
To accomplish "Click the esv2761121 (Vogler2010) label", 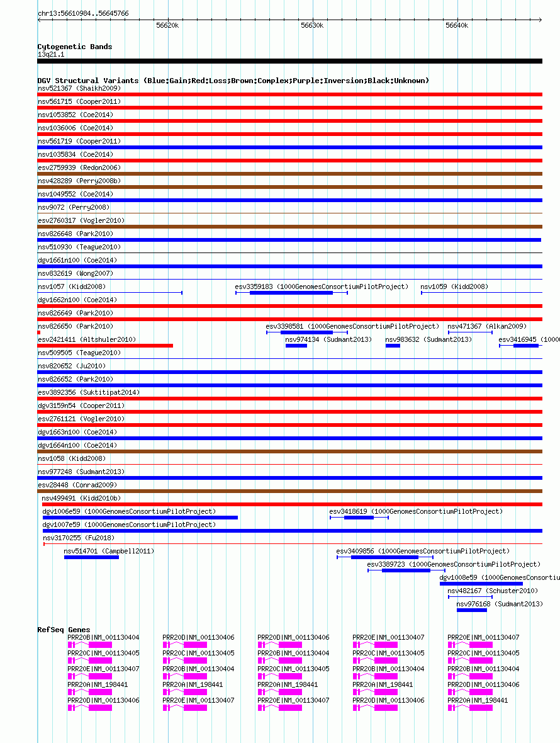I will [x=81, y=419].
